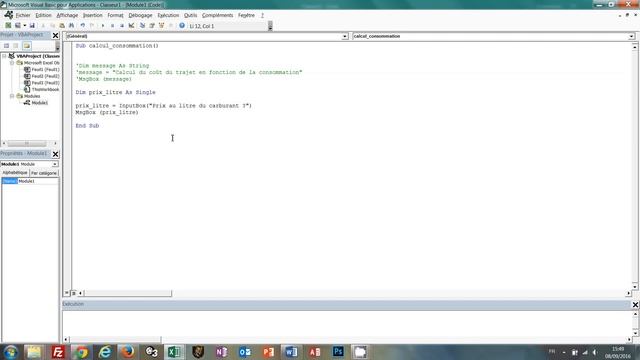The width and height of the screenshot is (640, 360).
Task: Open the Affichage menu
Action: 67,15
